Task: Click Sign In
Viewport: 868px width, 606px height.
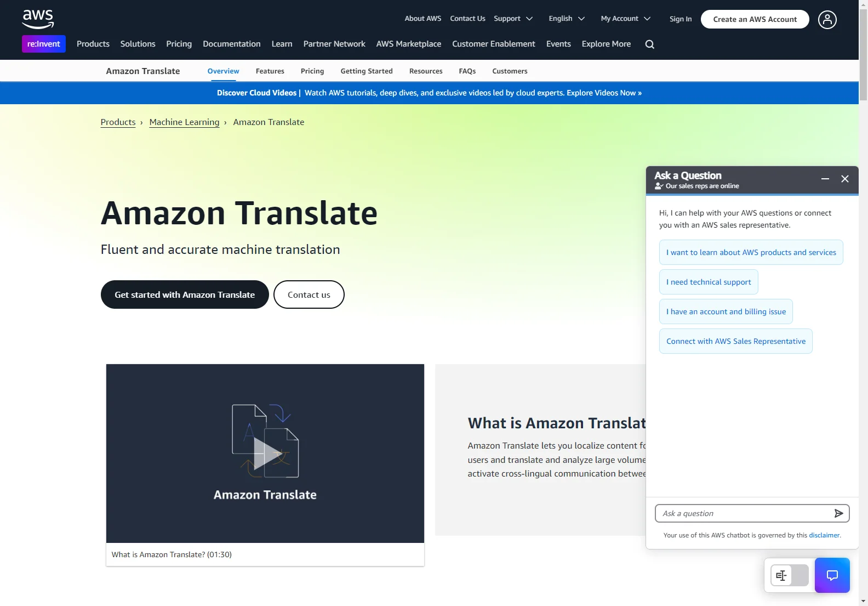Action: coord(681,19)
